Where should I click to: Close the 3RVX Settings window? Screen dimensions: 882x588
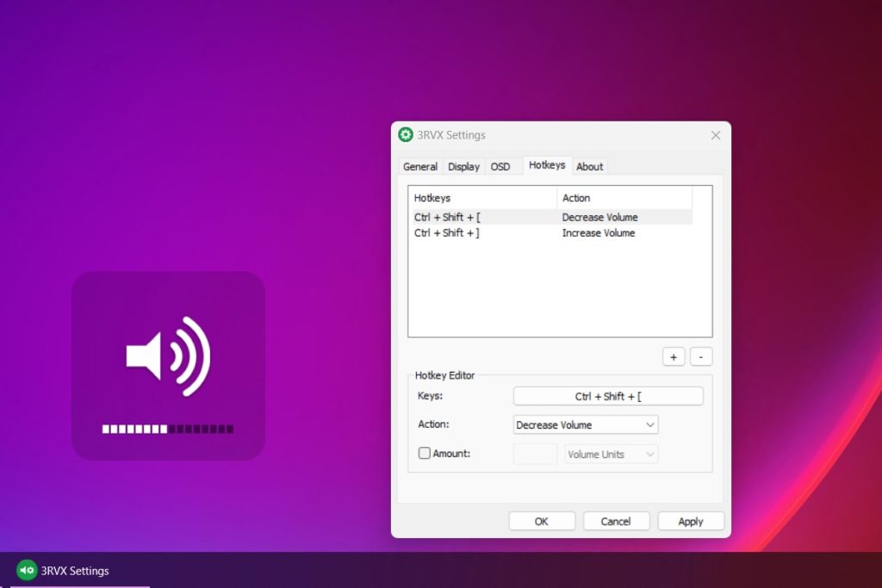pos(715,135)
